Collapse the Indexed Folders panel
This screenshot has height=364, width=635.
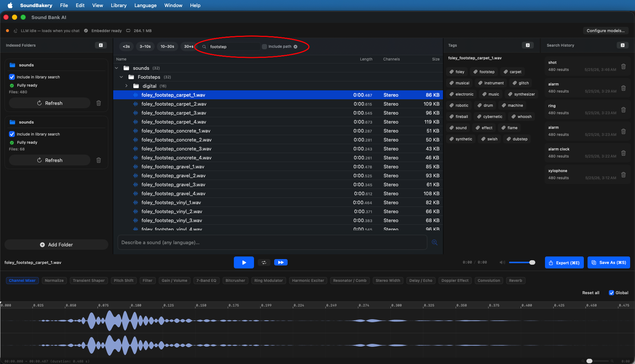101,45
